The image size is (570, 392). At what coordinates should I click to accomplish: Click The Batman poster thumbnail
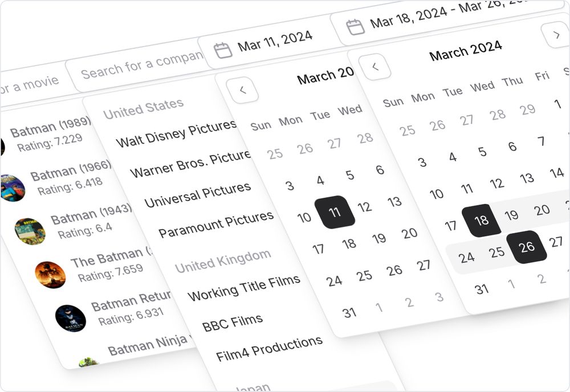coord(50,275)
